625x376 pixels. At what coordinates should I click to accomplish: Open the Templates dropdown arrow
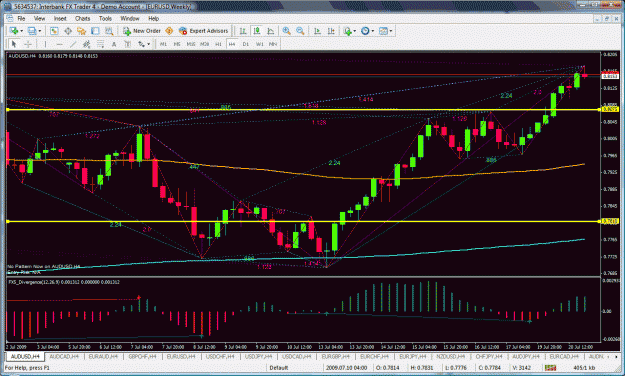click(x=391, y=31)
